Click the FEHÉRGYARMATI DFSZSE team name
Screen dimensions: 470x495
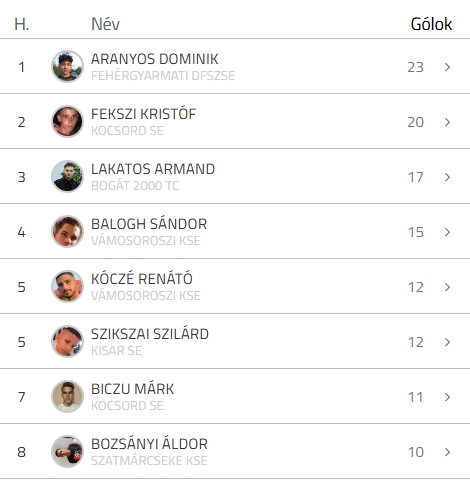(163, 76)
